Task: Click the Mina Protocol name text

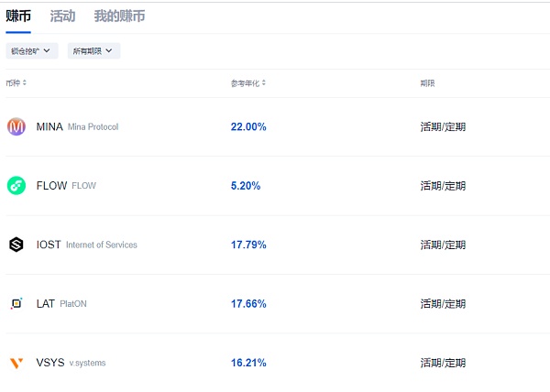Action: click(x=93, y=126)
